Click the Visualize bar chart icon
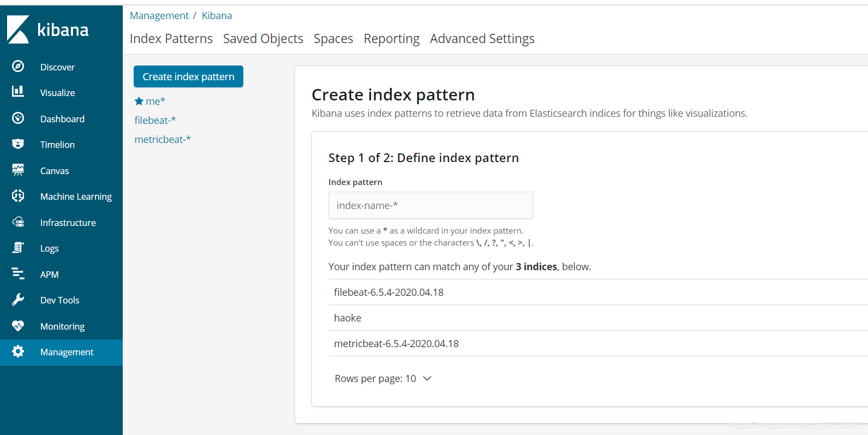The image size is (868, 435). [18, 91]
